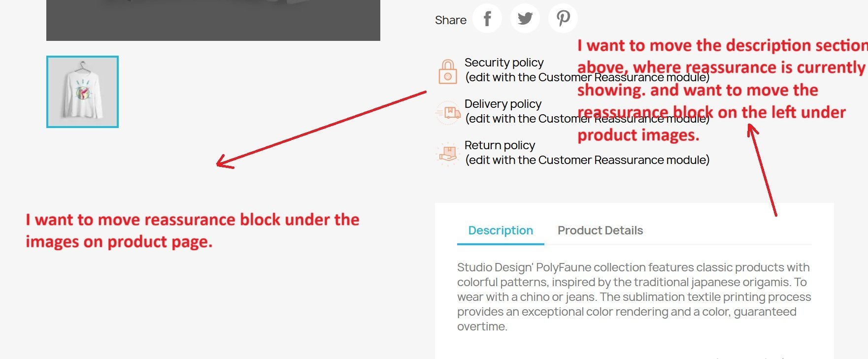Click the Studio Design PolyFaune description paragraph
Screen dimensions: 868x359
pos(634,296)
